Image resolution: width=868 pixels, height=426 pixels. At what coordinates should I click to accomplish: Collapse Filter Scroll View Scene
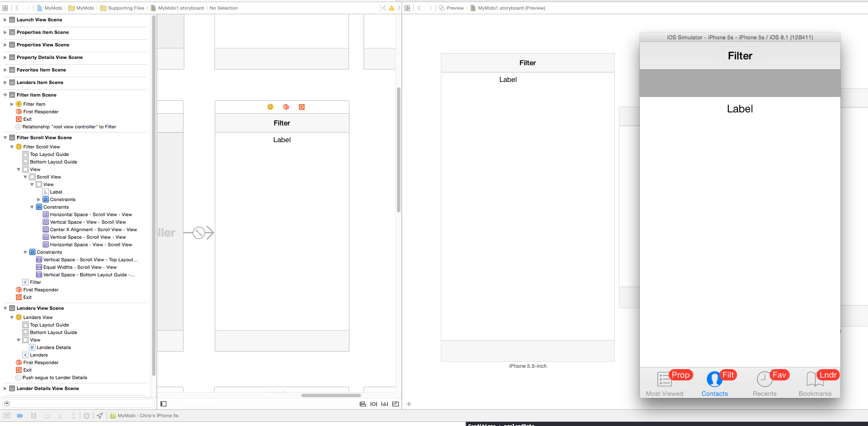5,138
